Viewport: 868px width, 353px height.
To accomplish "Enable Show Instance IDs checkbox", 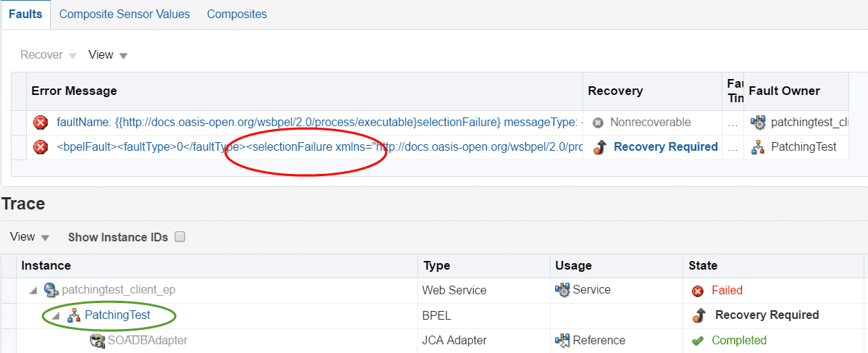I will tap(180, 237).
